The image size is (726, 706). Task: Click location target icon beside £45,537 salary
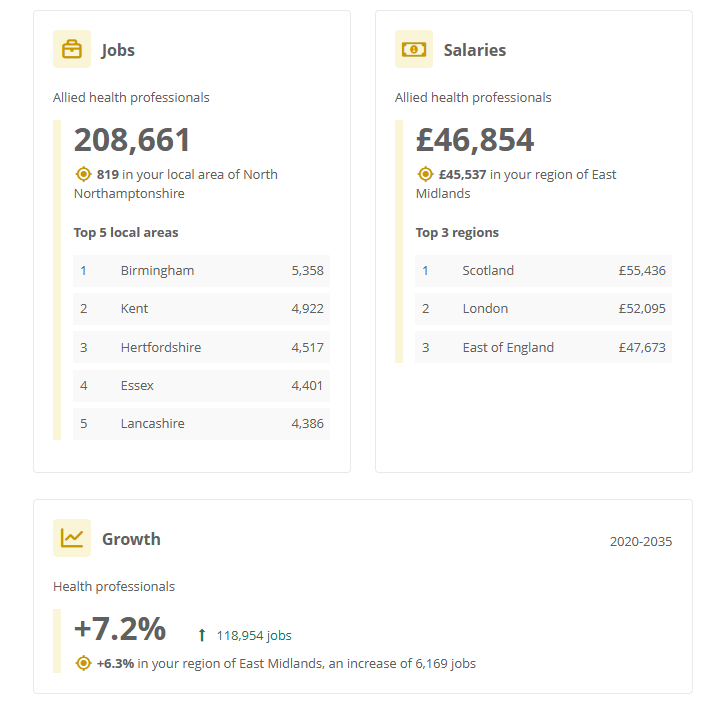(426, 174)
